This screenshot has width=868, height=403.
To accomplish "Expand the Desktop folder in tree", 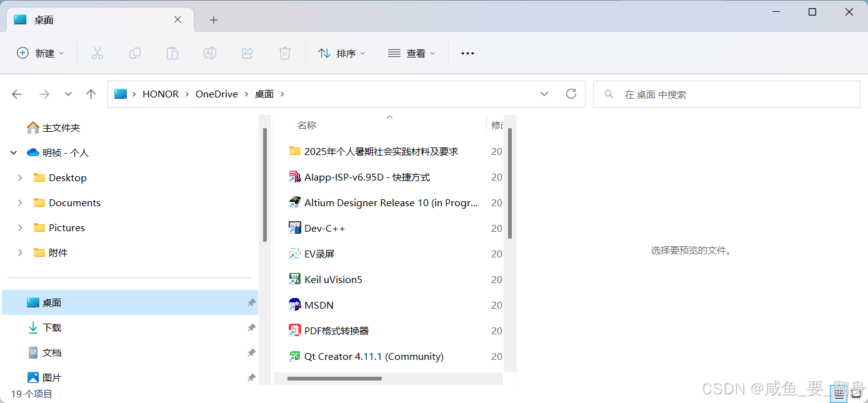I will [20, 177].
